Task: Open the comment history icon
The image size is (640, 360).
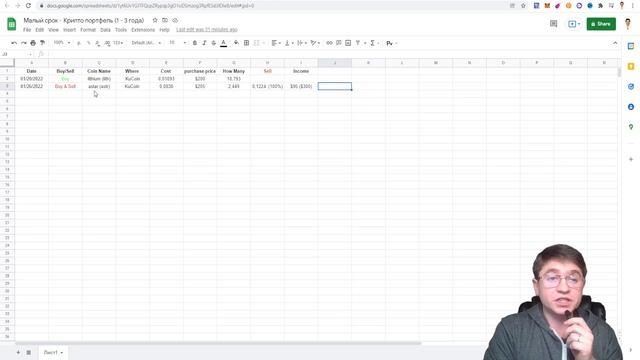Action: pyautogui.click(x=553, y=24)
